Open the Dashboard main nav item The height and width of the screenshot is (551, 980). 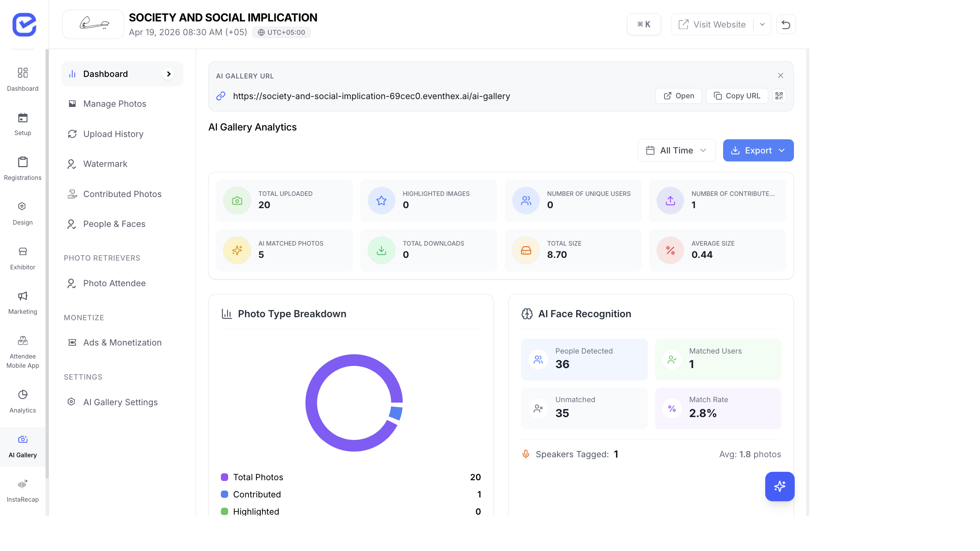(23, 80)
